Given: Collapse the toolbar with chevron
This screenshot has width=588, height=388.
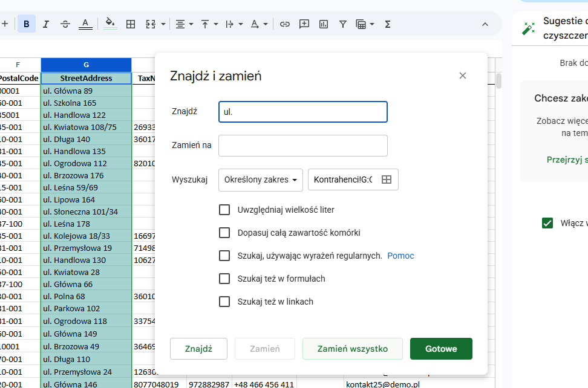Looking at the screenshot, I should pyautogui.click(x=485, y=24).
